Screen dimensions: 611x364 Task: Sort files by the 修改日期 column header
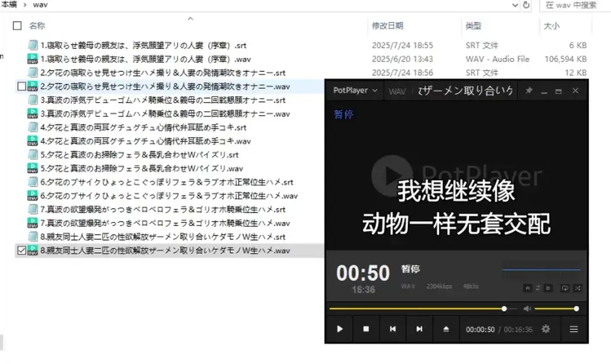click(x=388, y=25)
